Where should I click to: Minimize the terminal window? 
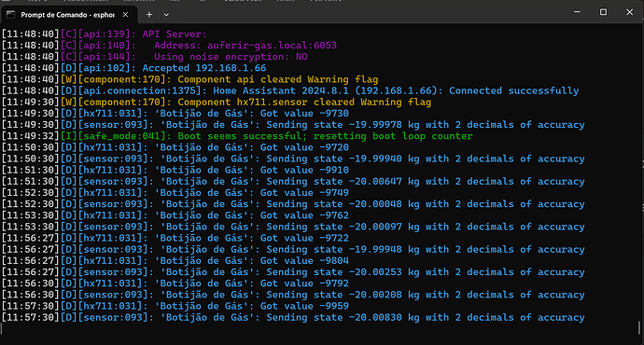click(x=577, y=12)
